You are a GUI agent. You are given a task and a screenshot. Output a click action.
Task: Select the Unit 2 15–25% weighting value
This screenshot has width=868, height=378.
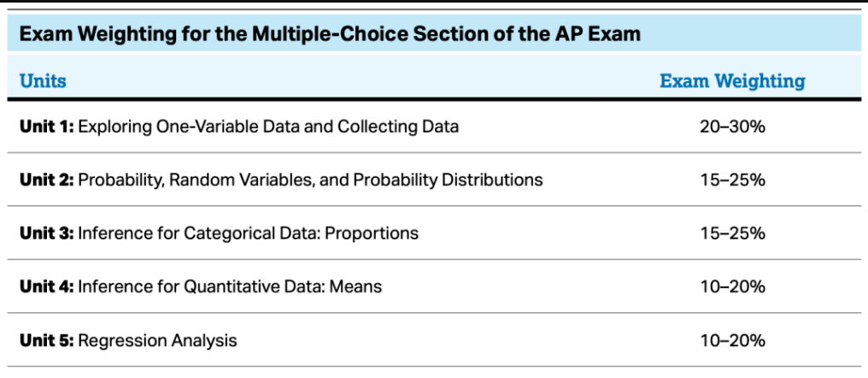[732, 180]
